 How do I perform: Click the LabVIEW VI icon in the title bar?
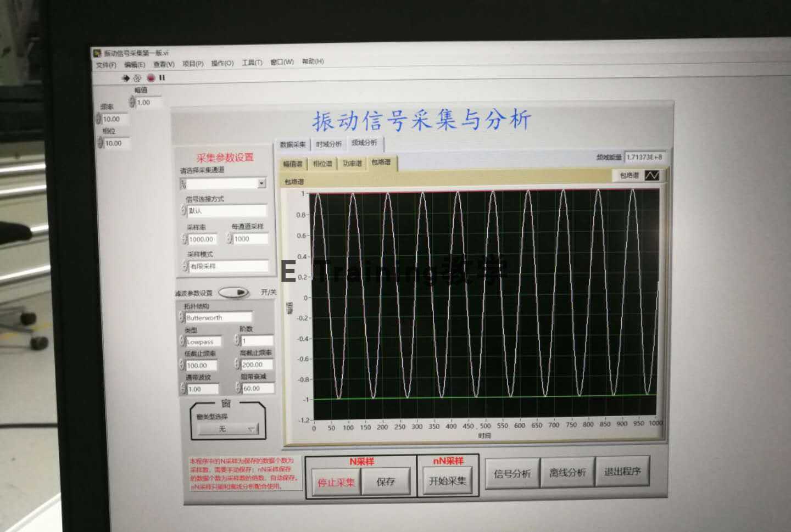[x=97, y=53]
